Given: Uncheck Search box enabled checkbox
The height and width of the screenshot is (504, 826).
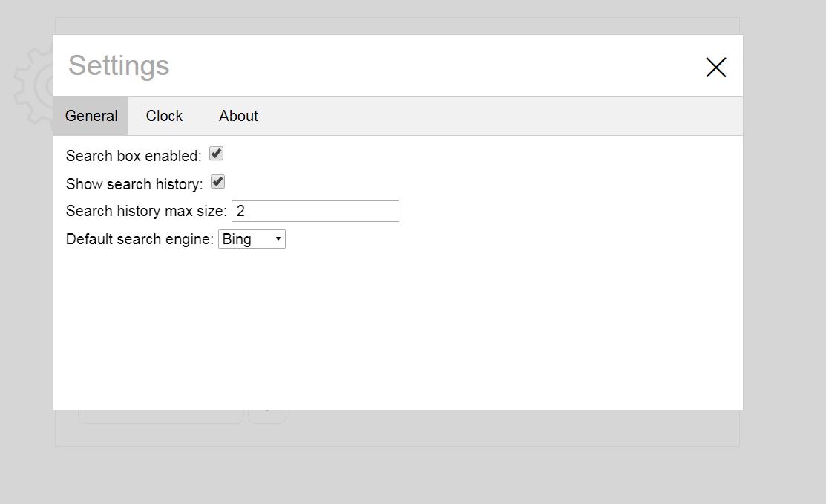Looking at the screenshot, I should pos(217,154).
